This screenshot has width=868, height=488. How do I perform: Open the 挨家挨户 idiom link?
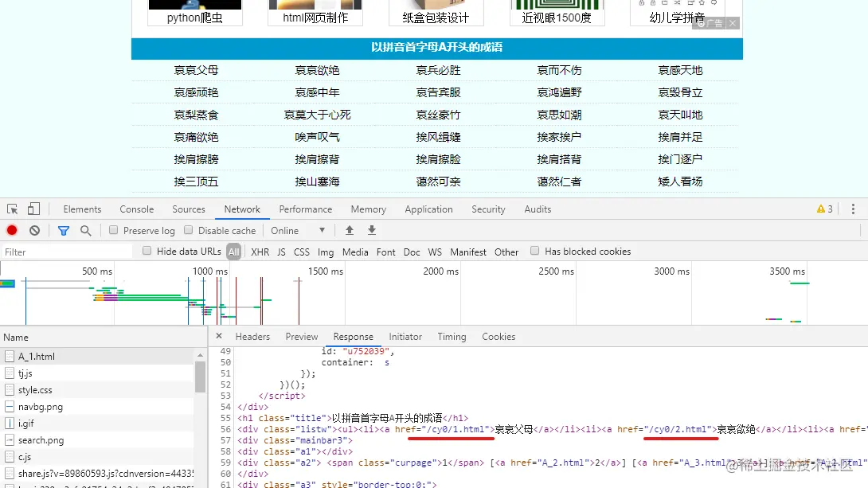(559, 137)
